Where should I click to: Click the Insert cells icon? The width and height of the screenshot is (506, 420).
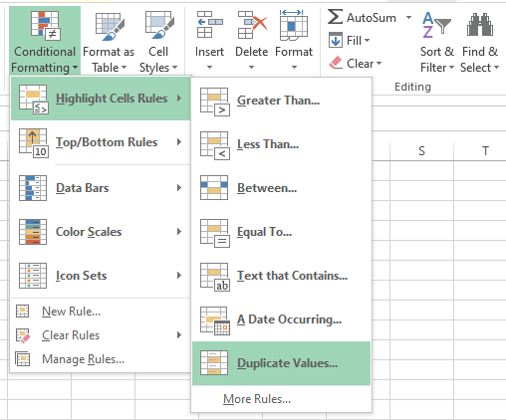[209, 25]
